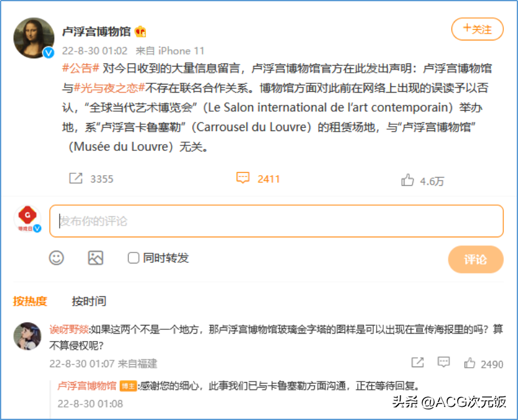The width and height of the screenshot is (518, 420).
Task: Like the comment with 2490 likes
Action: (x=470, y=363)
